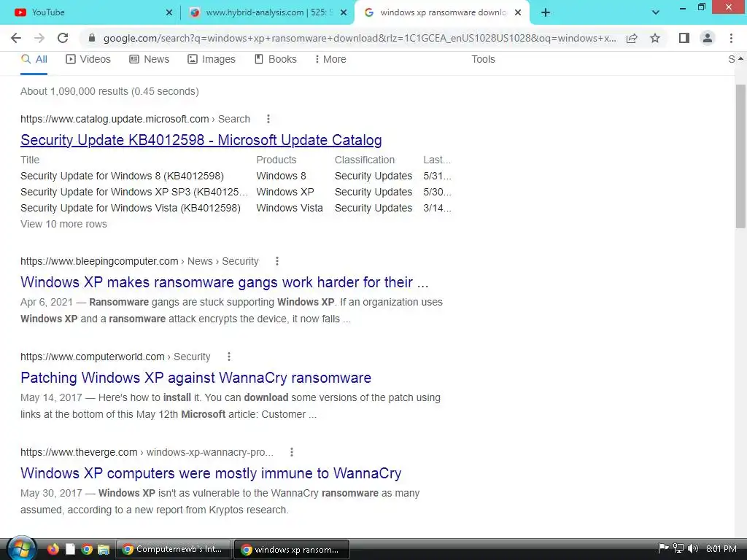Click the scrollbar up arrow
The width and height of the screenshot is (747, 560).
coord(740,59)
